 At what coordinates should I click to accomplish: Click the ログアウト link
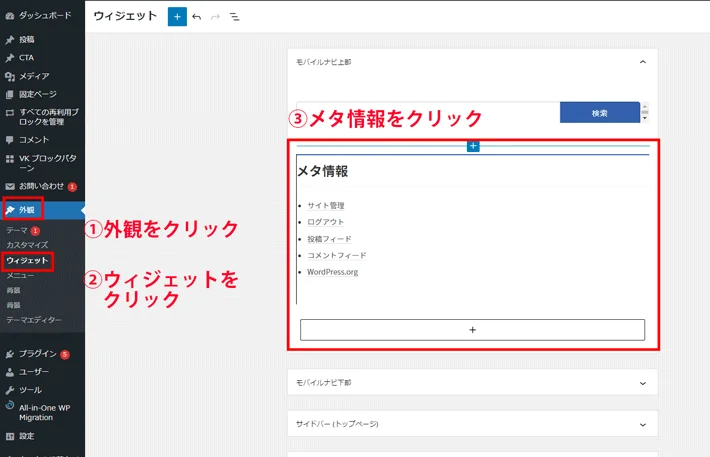tap(325, 222)
